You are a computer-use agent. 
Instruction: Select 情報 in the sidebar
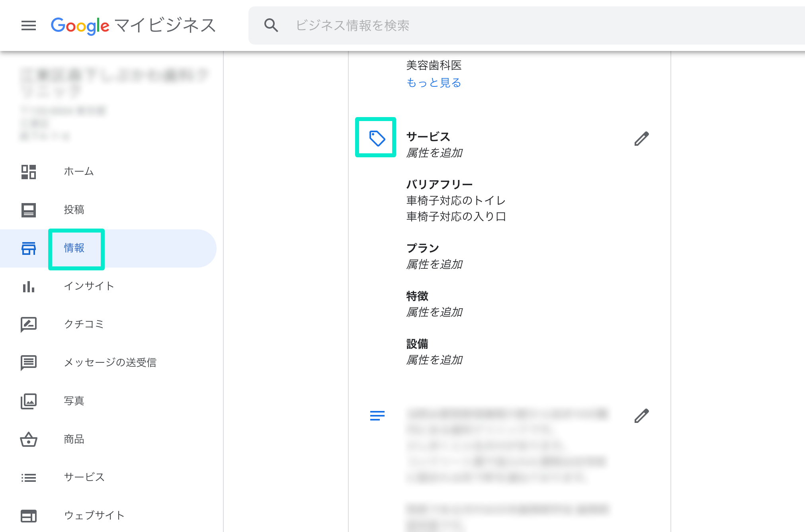(x=74, y=248)
